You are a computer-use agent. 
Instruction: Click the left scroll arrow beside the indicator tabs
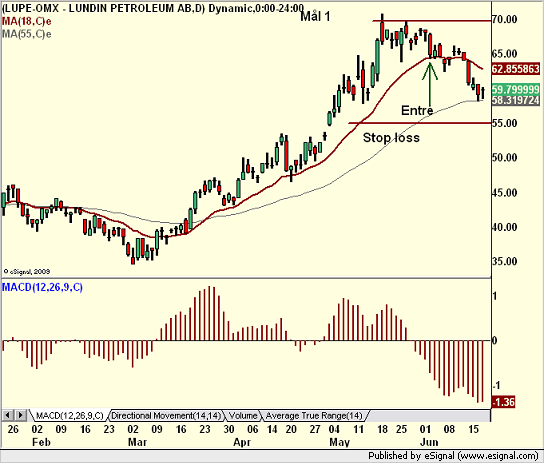[x=8, y=415]
